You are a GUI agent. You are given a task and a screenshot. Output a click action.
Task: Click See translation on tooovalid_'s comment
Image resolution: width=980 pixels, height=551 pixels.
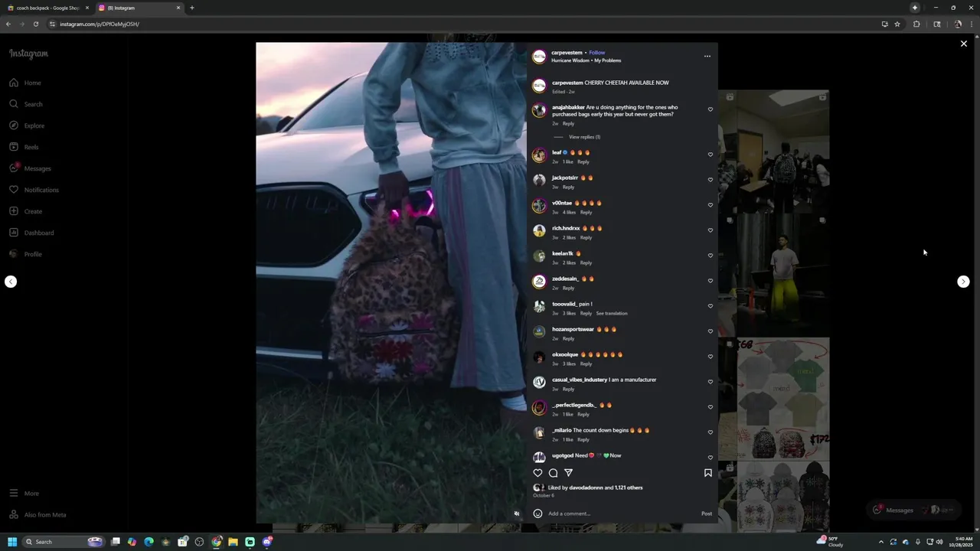tap(612, 313)
